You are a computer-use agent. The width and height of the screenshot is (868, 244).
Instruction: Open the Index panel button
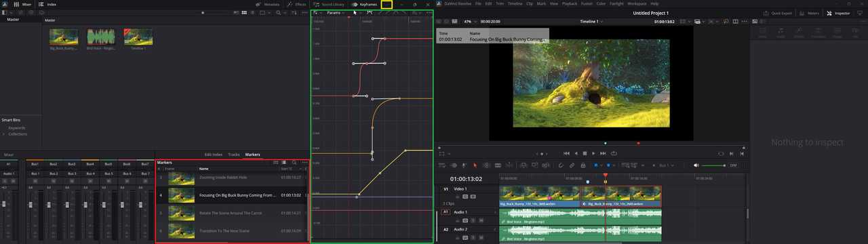tap(47, 4)
